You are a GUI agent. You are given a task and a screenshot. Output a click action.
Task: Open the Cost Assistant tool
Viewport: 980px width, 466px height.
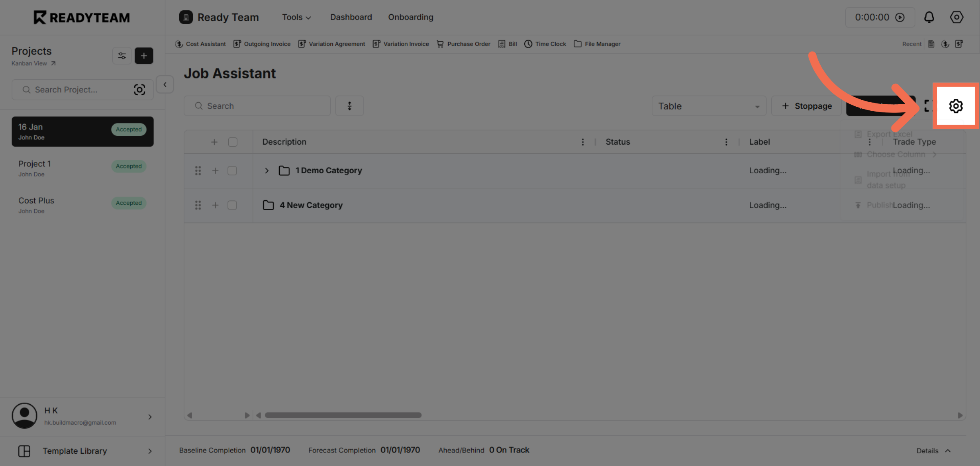[x=200, y=44]
